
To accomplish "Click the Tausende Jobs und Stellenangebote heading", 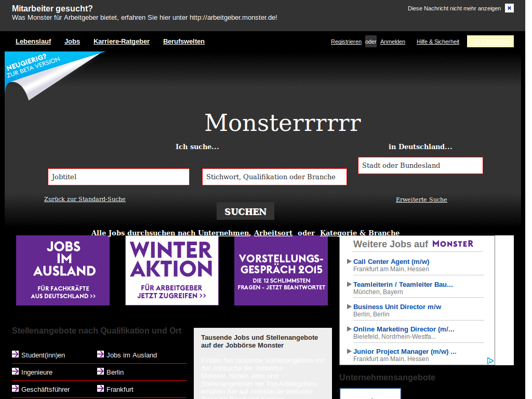I will click(260, 341).
